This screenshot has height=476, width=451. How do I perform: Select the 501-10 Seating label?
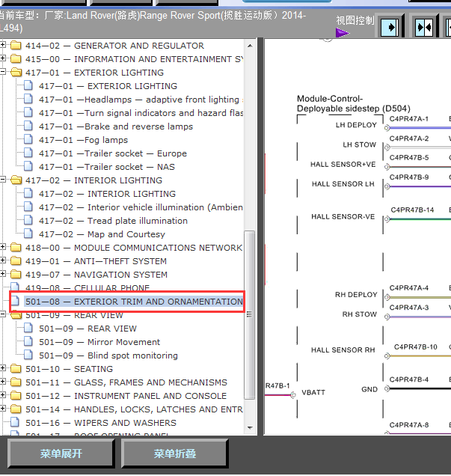tap(69, 369)
